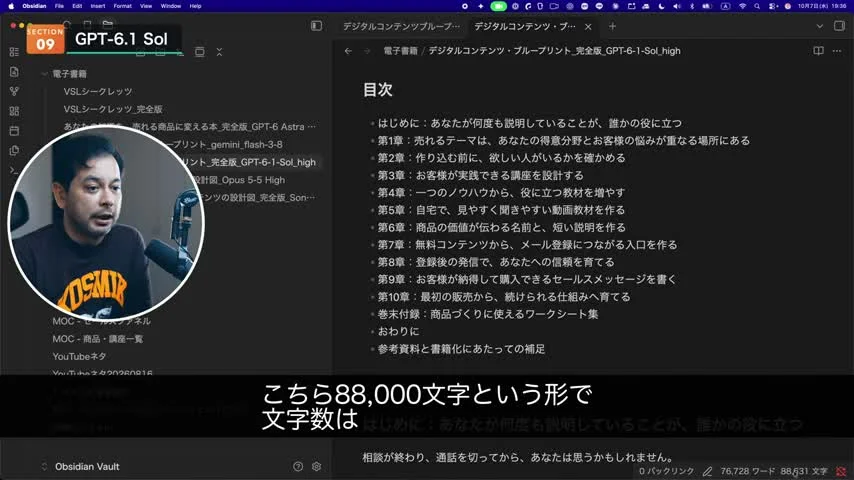
Task: Open the GPT-6 Astra note
Action: [x=190, y=126]
